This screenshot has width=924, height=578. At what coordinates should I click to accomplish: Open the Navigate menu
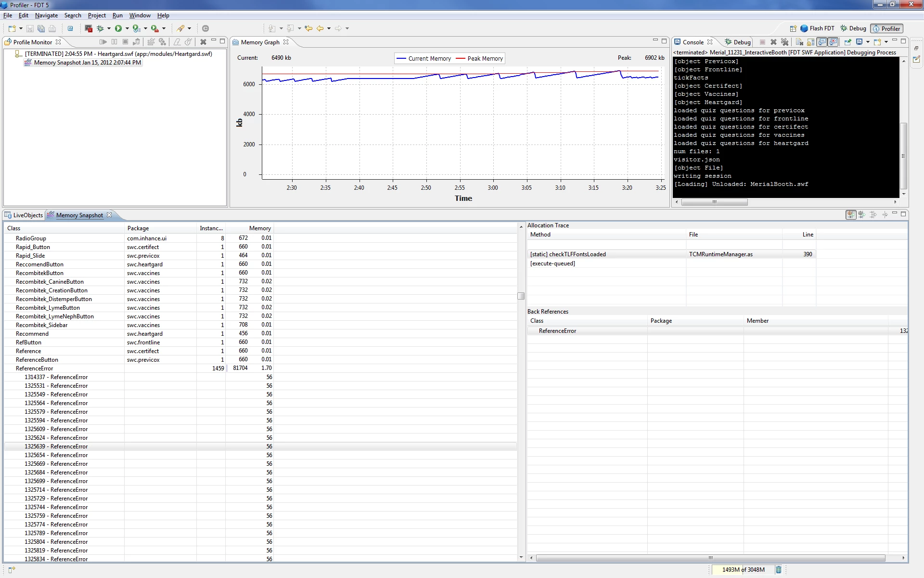click(46, 15)
